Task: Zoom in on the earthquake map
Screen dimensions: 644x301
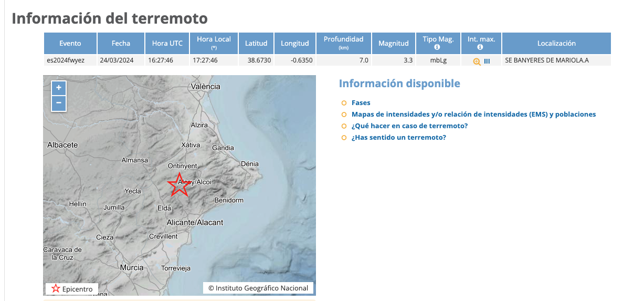Action: 59,88
